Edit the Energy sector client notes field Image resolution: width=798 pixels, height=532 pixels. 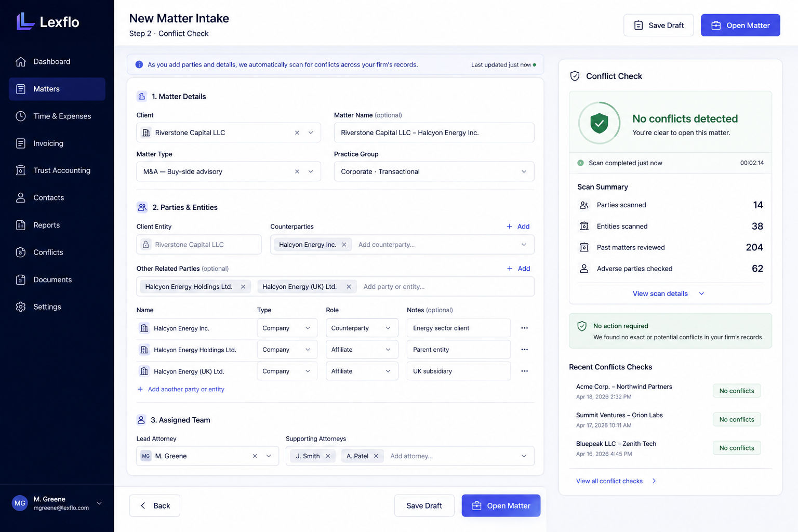(459, 328)
